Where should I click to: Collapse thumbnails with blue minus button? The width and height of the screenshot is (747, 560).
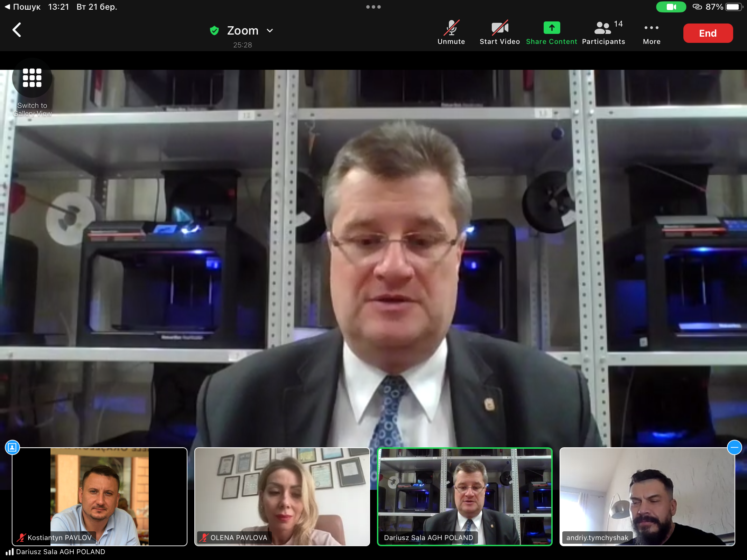[734, 448]
